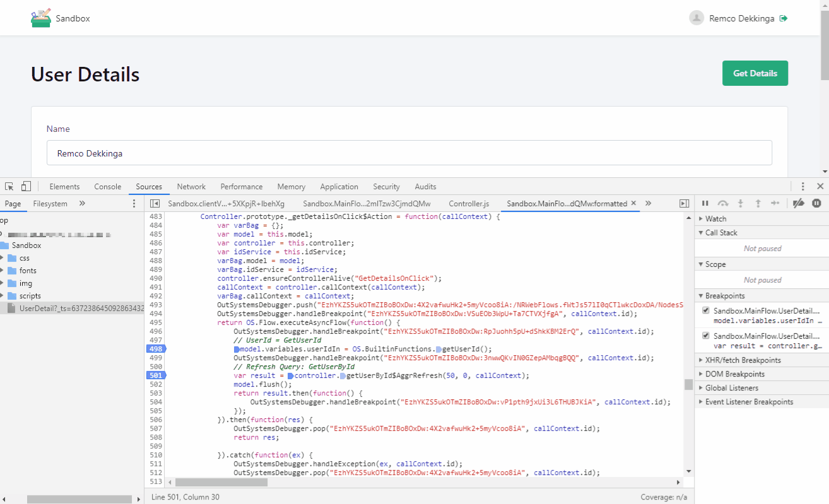Viewport: 829px width, 504px height.
Task: Step over the next function call
Action: click(x=722, y=203)
